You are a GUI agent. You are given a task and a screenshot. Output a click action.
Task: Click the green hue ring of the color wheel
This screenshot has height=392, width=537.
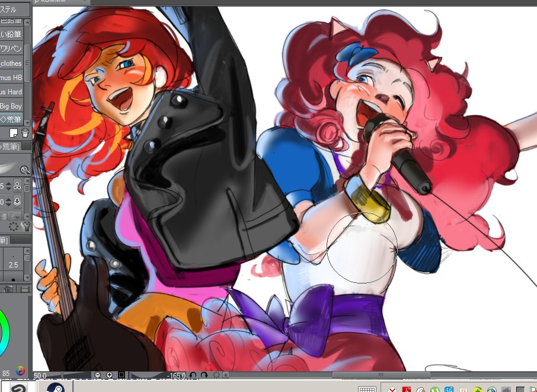[4, 332]
